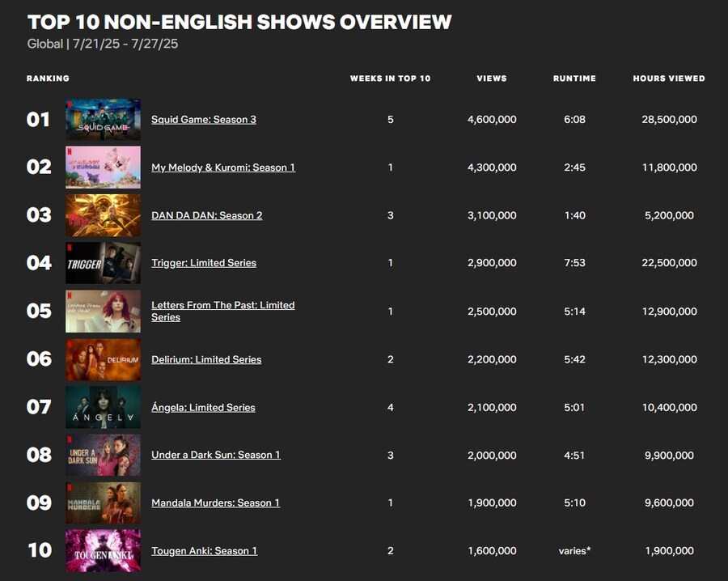Click the 5:14 runtime value
Image resolution: width=728 pixels, height=581 pixels.
pyautogui.click(x=575, y=312)
